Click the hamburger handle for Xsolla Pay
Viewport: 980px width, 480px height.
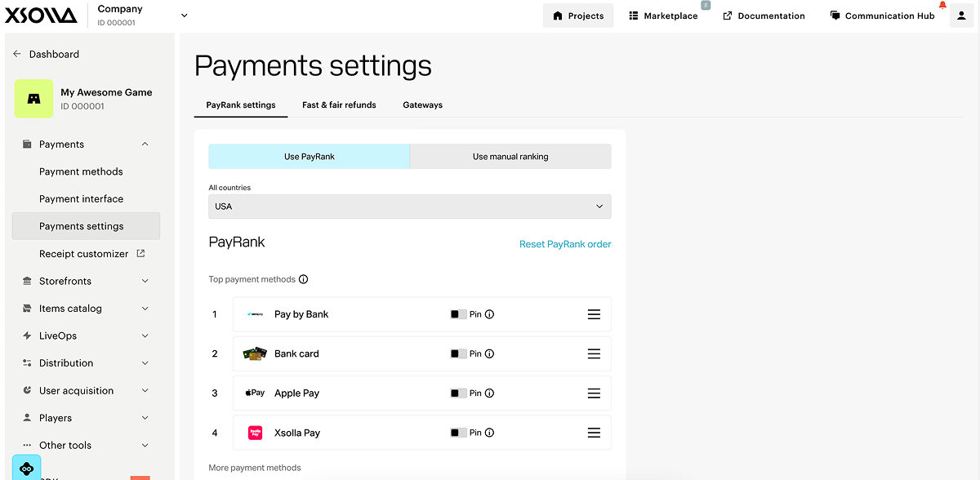pyautogui.click(x=594, y=433)
